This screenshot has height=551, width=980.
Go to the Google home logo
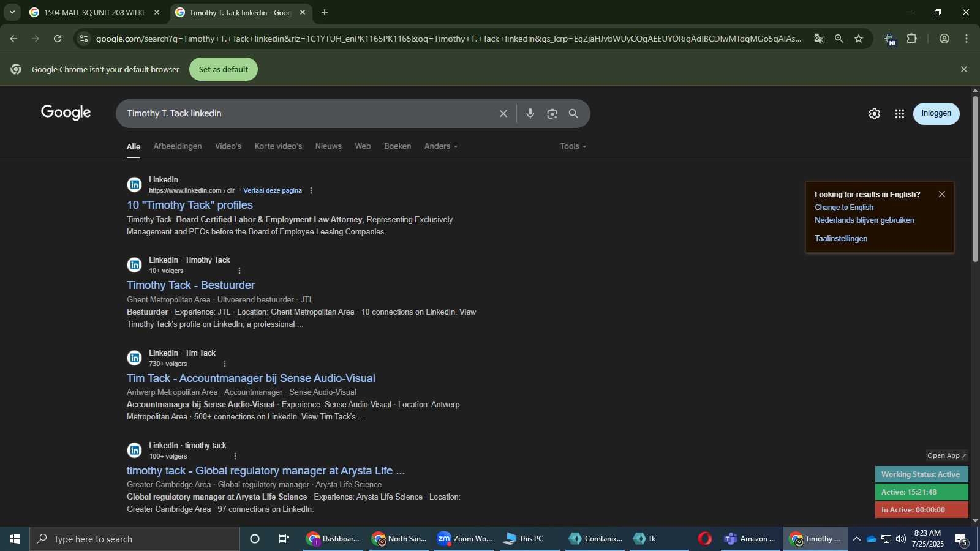coord(66,113)
